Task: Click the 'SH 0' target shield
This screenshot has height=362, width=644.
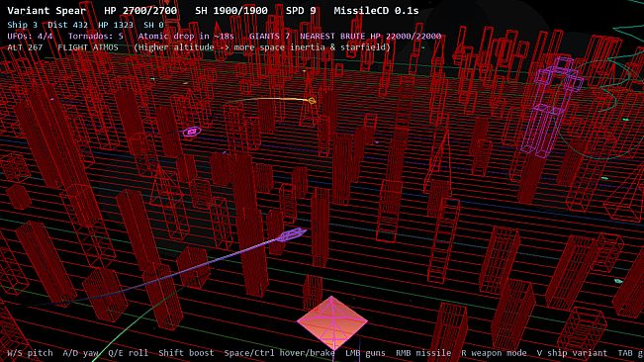Action: (153, 25)
